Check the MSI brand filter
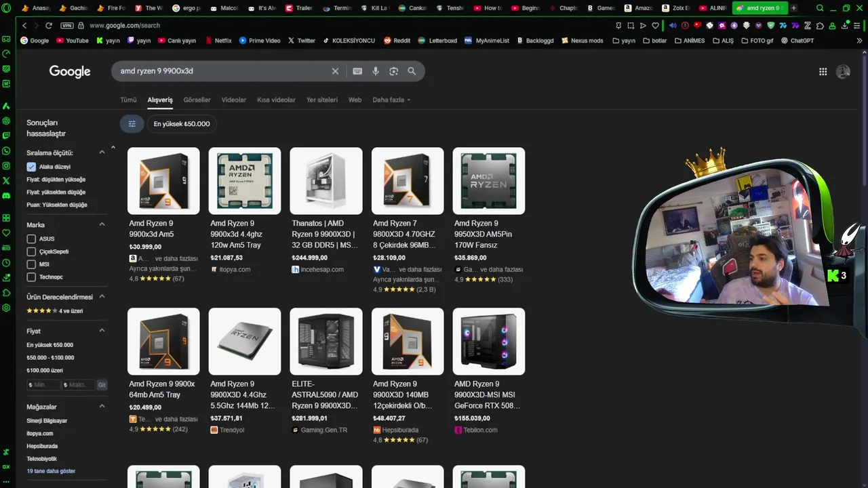This screenshot has height=488, width=868. [31, 264]
